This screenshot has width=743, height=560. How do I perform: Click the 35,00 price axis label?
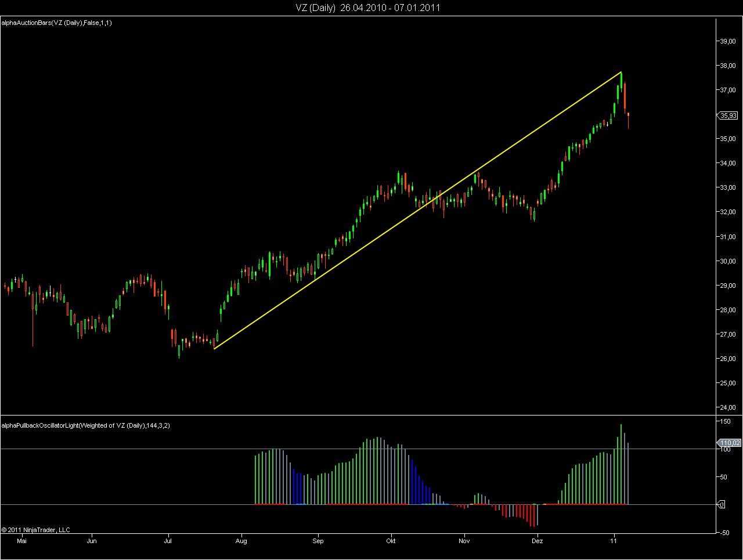pos(728,139)
